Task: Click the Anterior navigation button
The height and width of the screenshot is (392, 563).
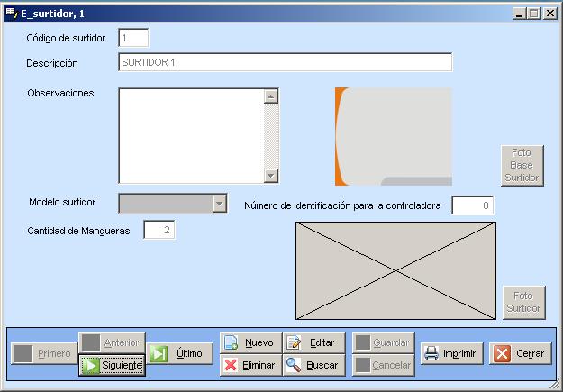Action: coord(112,342)
